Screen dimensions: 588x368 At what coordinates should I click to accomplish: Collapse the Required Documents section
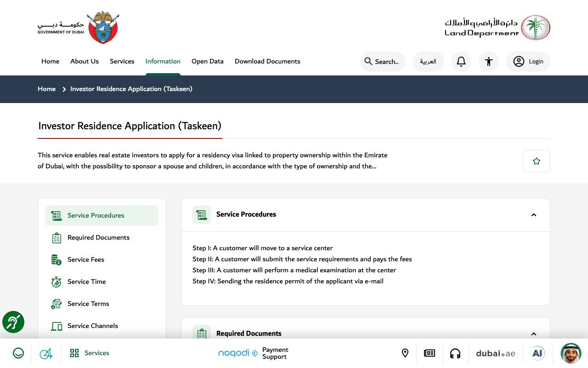click(x=534, y=334)
